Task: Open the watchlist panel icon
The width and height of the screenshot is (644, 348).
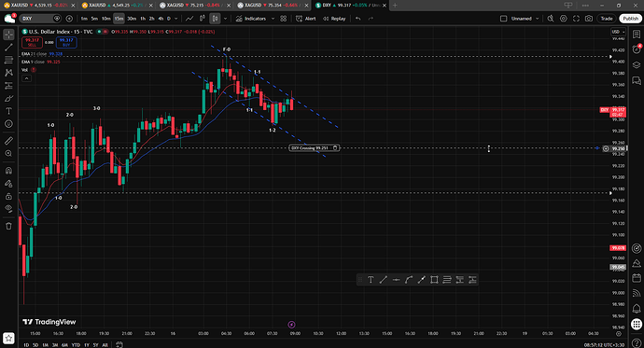Action: tap(637, 35)
